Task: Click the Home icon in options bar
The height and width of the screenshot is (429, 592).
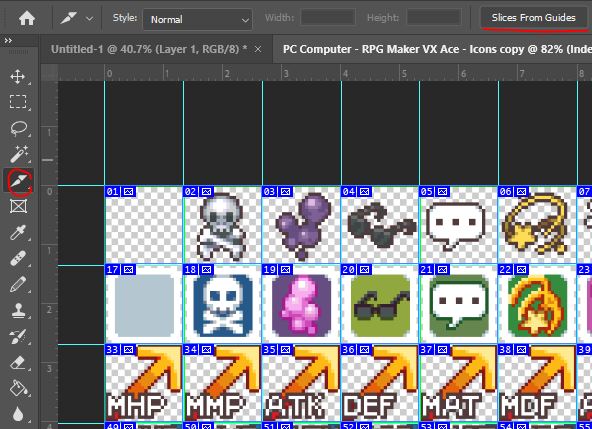Action: coord(27,18)
